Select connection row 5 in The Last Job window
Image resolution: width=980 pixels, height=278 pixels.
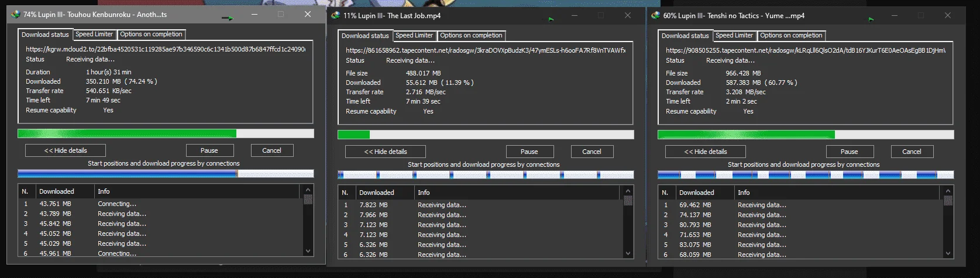(x=481, y=245)
